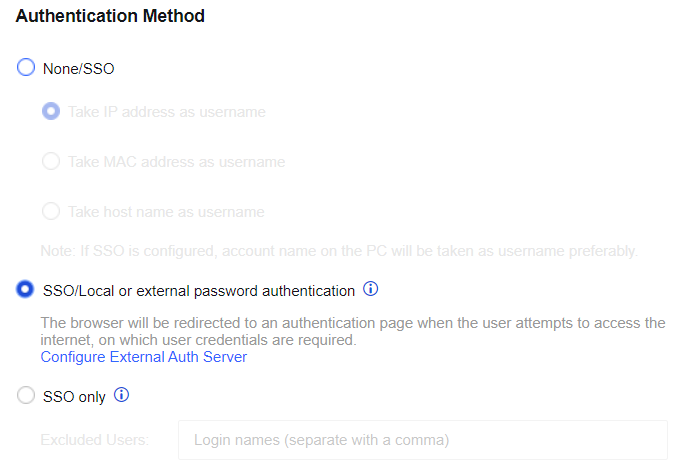Viewport: 698px width, 462px height.
Task: Click the Authentication Method heading
Action: point(110,16)
